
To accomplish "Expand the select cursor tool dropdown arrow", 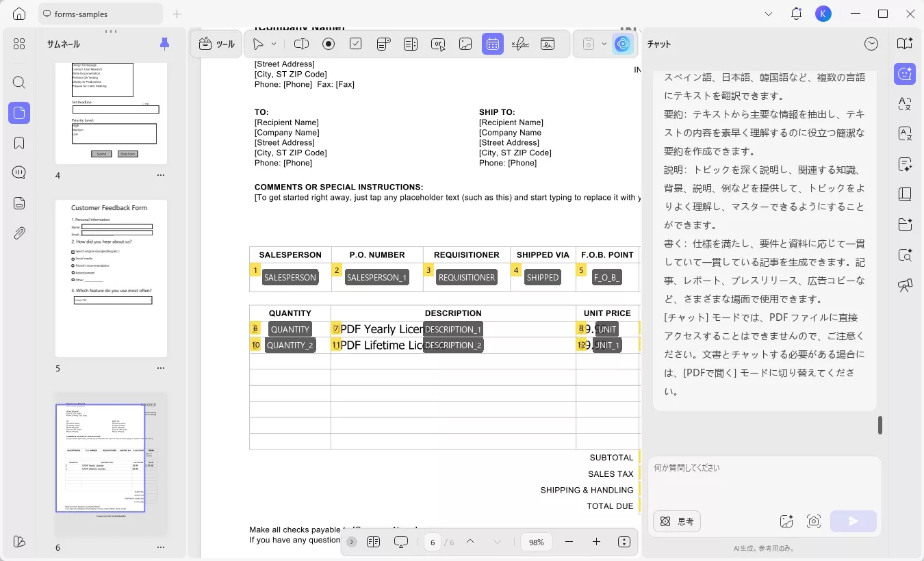I will pos(274,44).
